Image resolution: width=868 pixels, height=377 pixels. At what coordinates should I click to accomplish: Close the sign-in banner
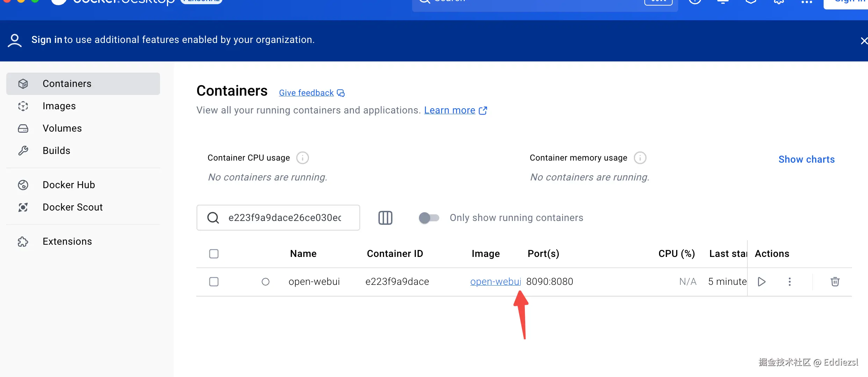coord(864,41)
